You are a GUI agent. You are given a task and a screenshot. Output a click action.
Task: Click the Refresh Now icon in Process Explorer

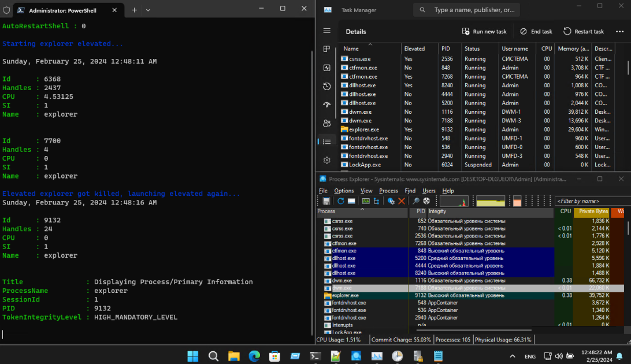tap(340, 201)
